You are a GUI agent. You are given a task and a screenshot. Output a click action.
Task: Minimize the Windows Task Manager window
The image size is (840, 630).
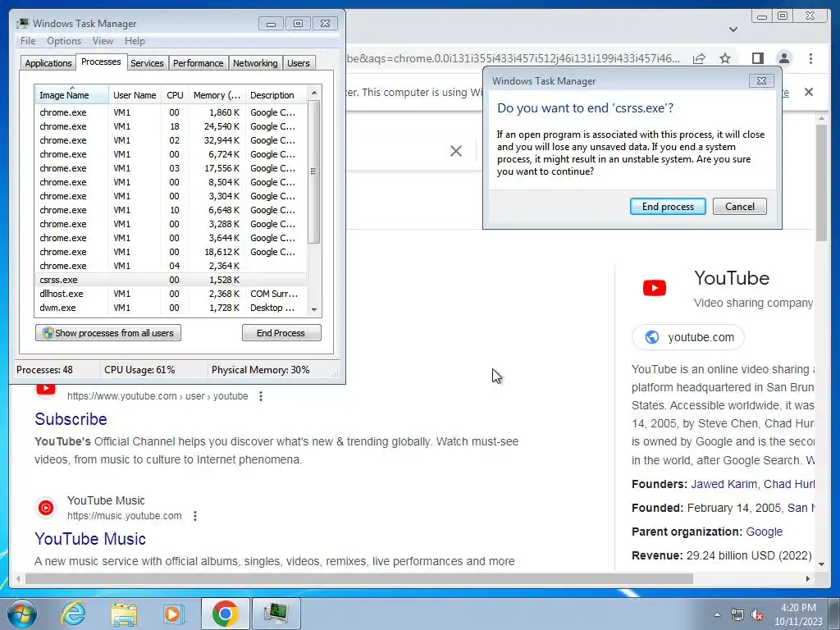click(271, 24)
